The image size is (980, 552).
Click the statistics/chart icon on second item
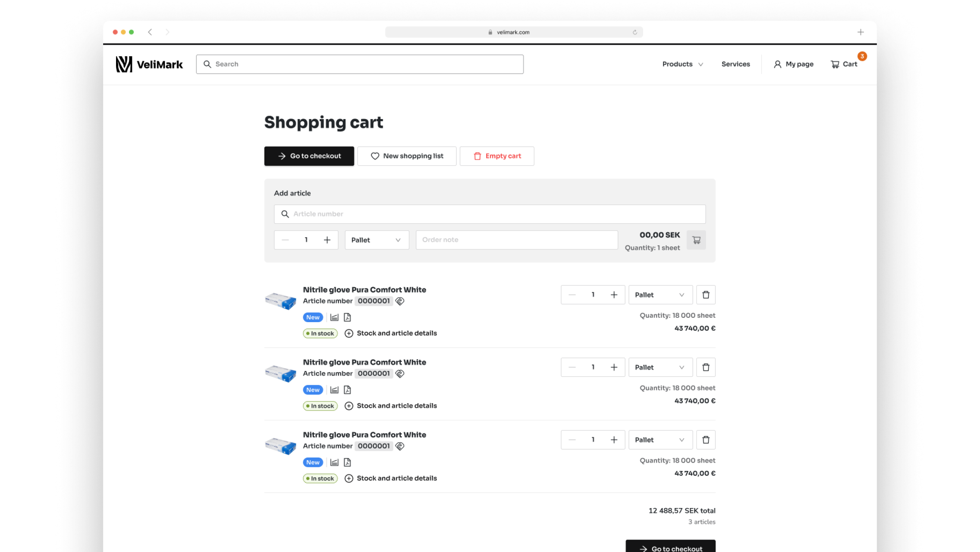click(335, 390)
